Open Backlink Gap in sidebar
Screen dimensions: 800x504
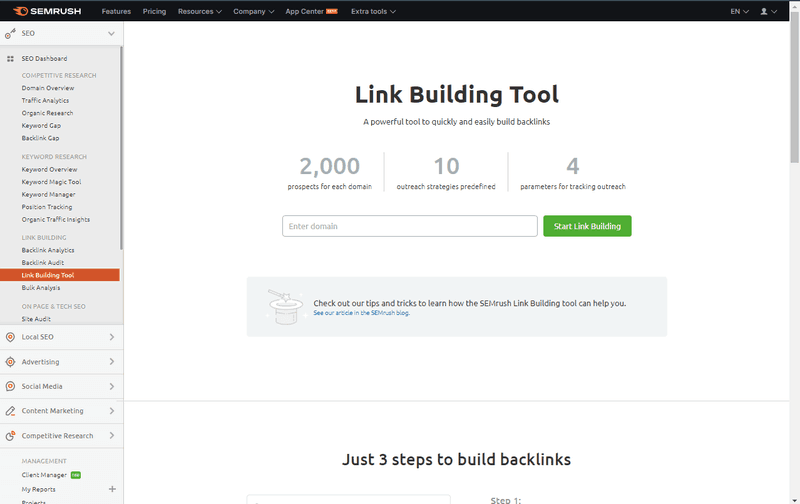click(40, 138)
